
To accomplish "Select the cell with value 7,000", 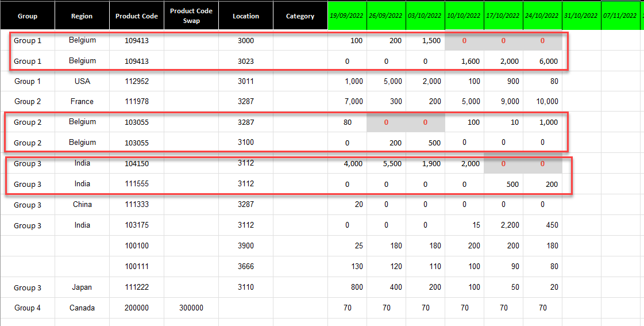I will point(347,101).
